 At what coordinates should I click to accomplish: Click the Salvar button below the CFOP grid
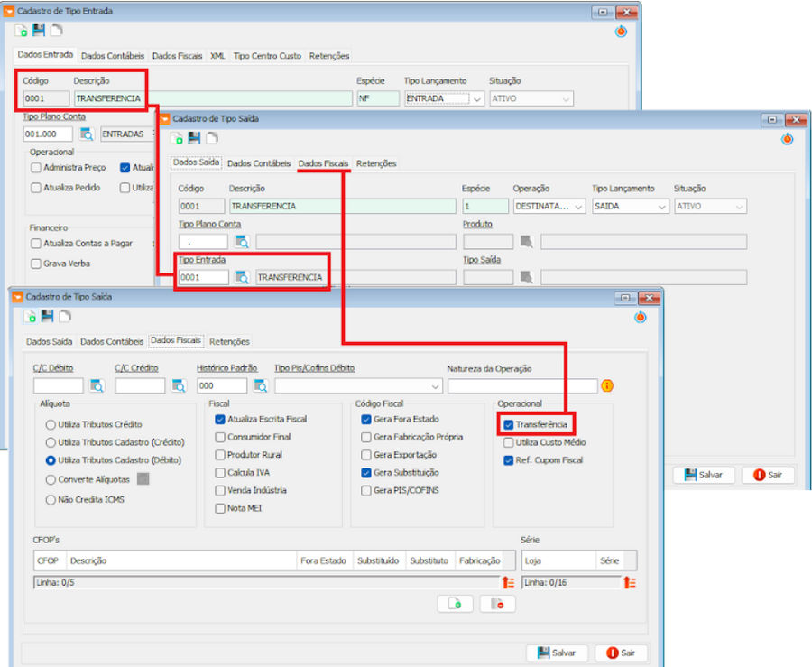pyautogui.click(x=555, y=653)
